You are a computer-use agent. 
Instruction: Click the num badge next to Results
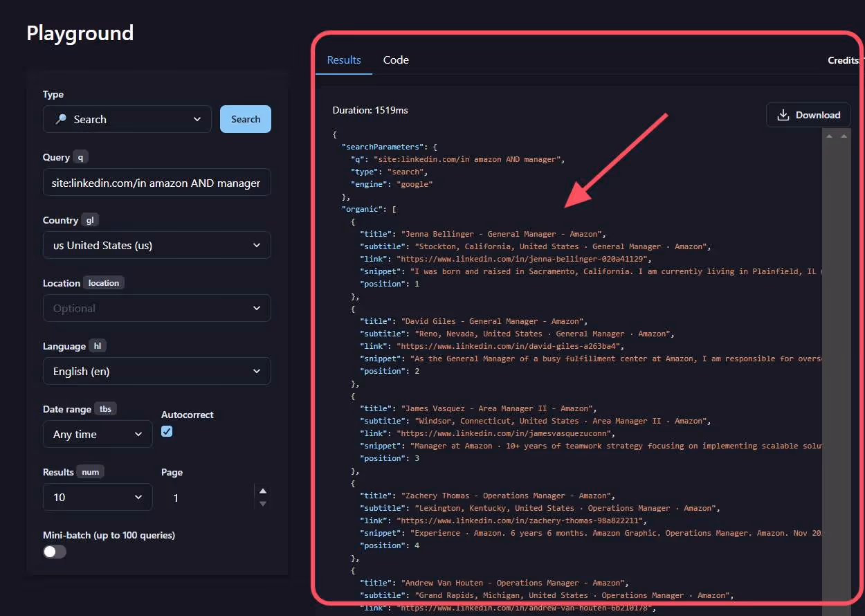click(91, 471)
